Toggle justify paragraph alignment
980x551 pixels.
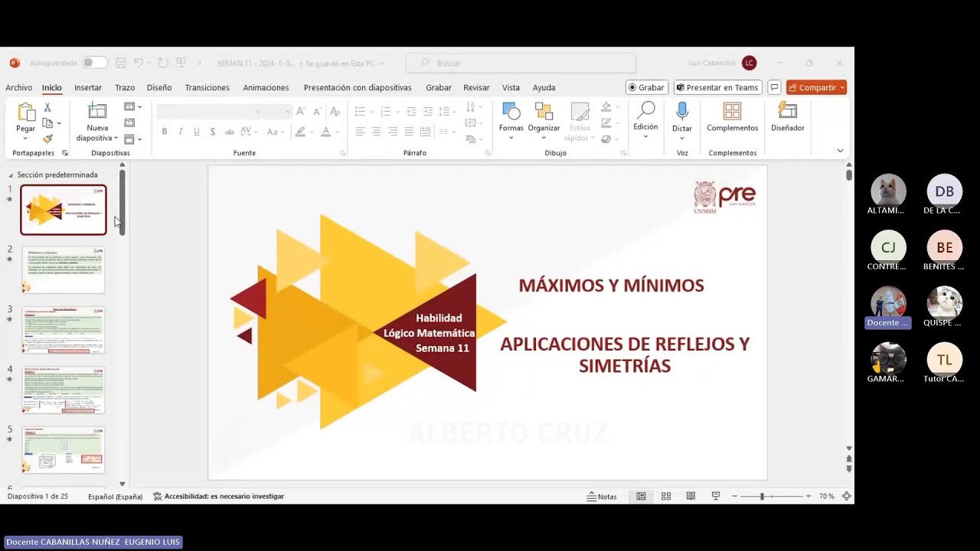(409, 132)
